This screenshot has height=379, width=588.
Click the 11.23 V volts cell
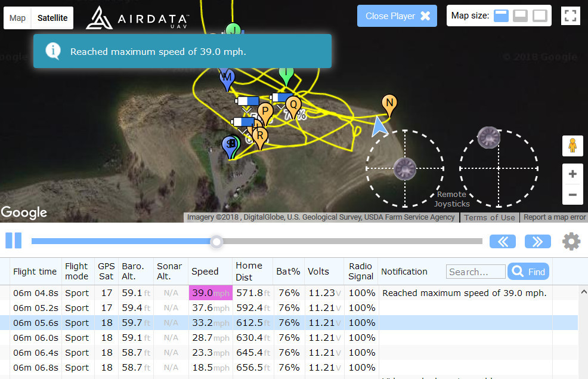click(x=324, y=293)
